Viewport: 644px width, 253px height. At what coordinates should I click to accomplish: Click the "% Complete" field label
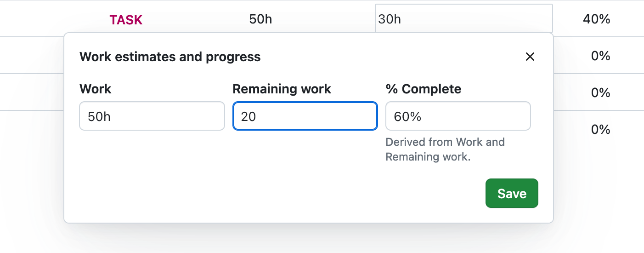[423, 89]
